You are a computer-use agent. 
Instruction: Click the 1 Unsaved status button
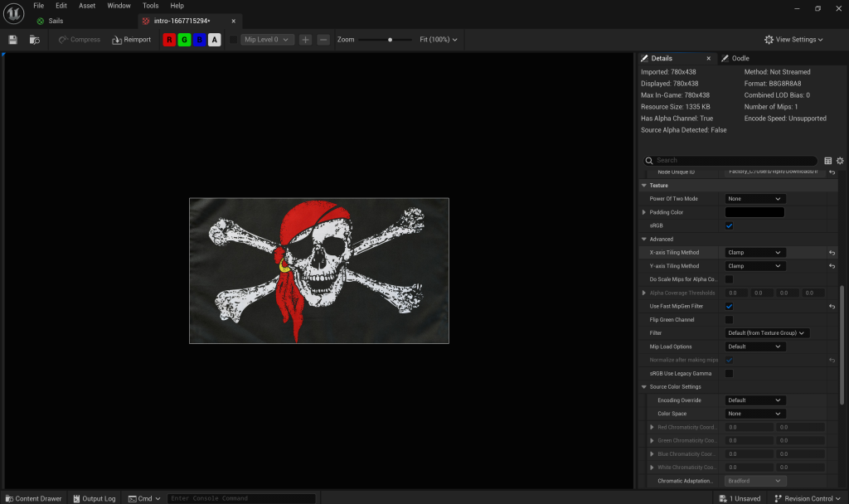coord(740,498)
